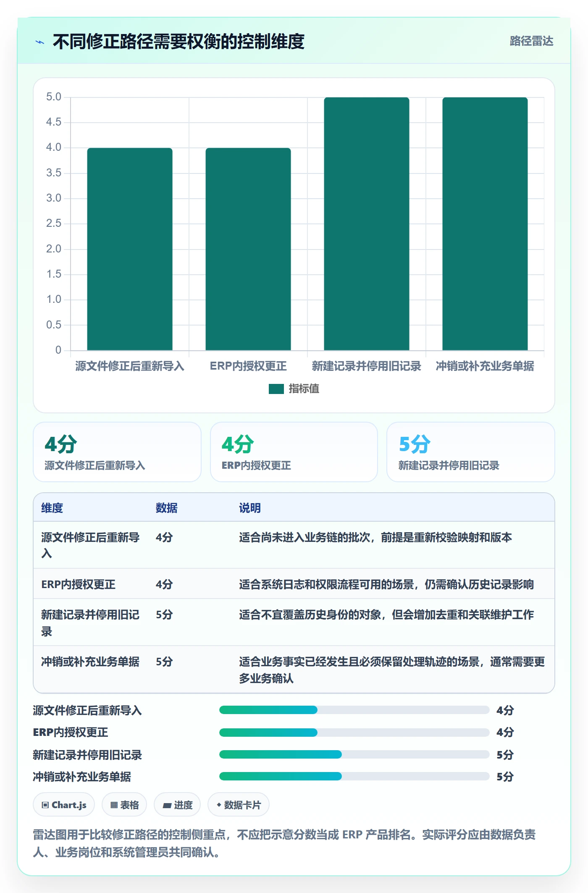Click the 2.5 y-axis tick label
The image size is (588, 893).
pyautogui.click(x=54, y=223)
